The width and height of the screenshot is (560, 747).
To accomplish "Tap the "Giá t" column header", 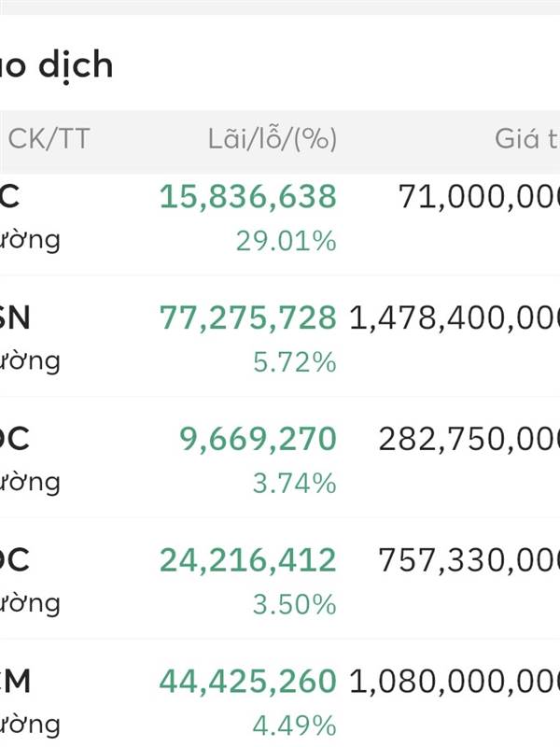I will (527, 140).
